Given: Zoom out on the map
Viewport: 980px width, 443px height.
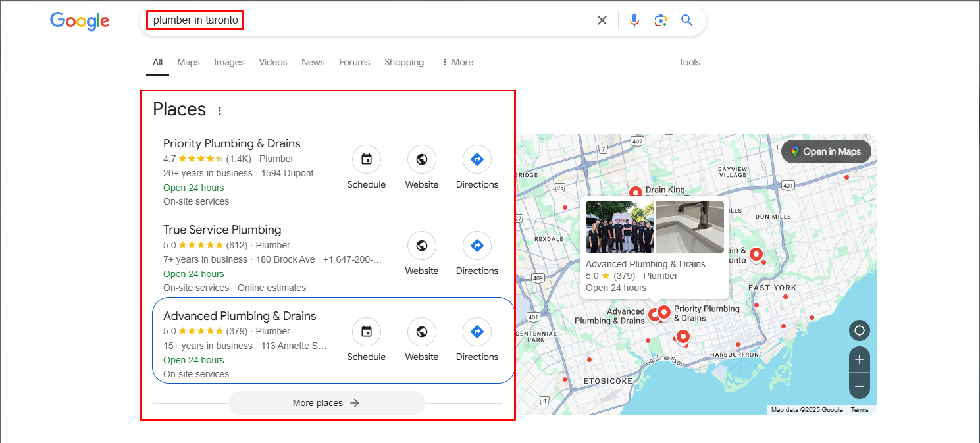Looking at the screenshot, I should coord(860,386).
